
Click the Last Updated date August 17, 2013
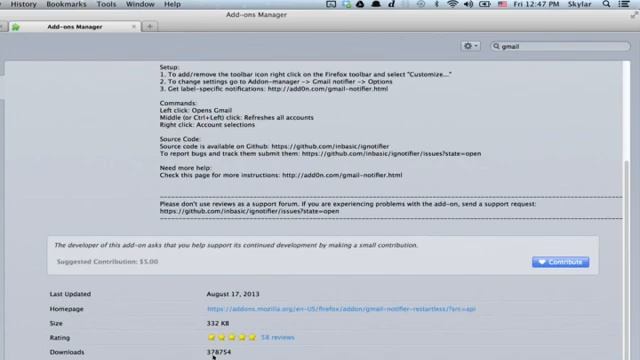pyautogui.click(x=233, y=294)
